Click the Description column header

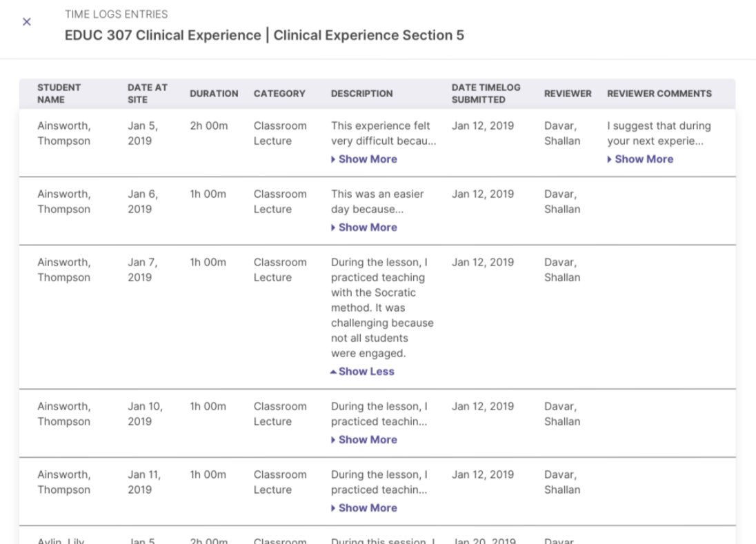click(x=361, y=94)
